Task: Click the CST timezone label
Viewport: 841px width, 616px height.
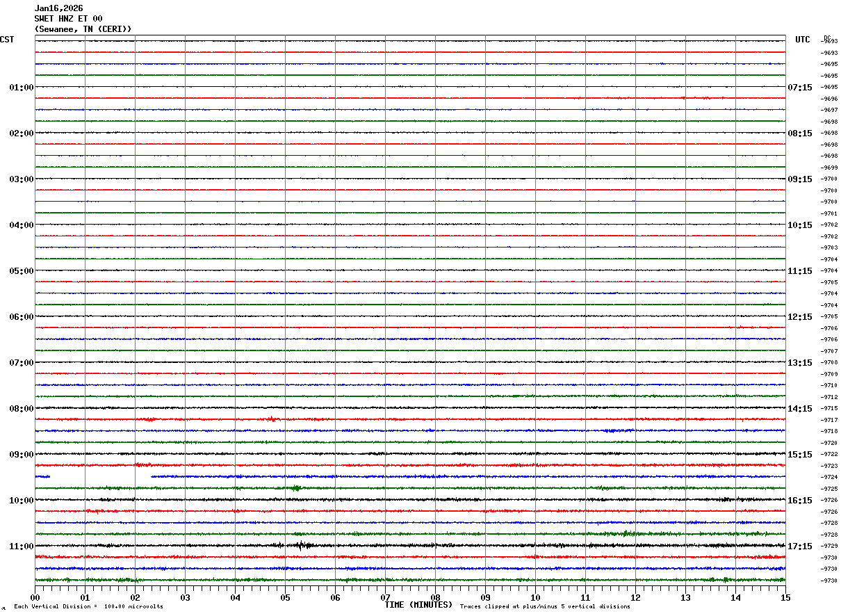Action: 7,40
